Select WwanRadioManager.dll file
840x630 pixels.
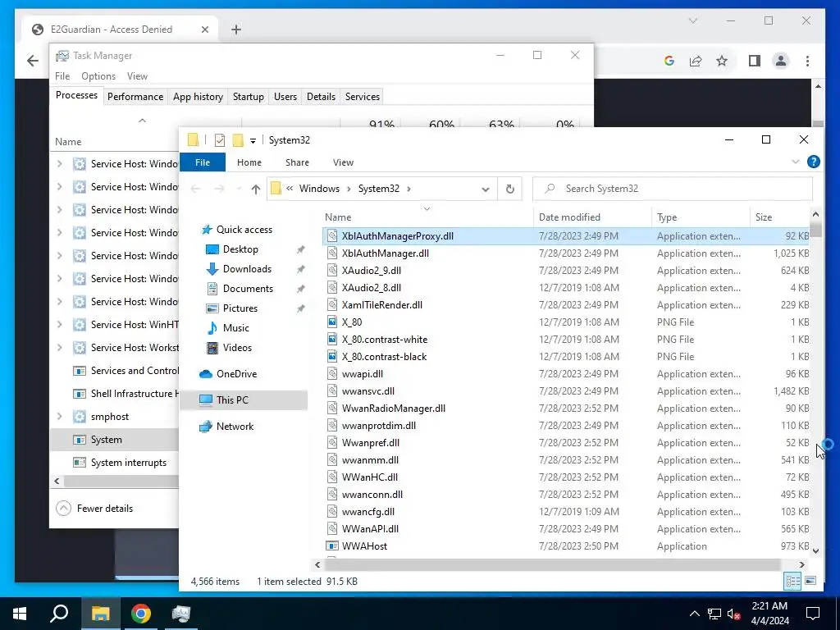[x=393, y=409]
